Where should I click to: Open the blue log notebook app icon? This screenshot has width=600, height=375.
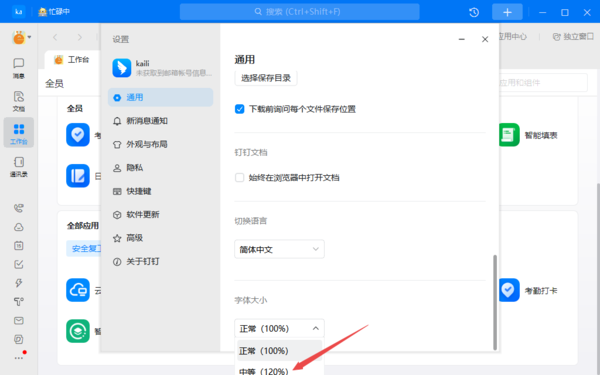click(78, 176)
